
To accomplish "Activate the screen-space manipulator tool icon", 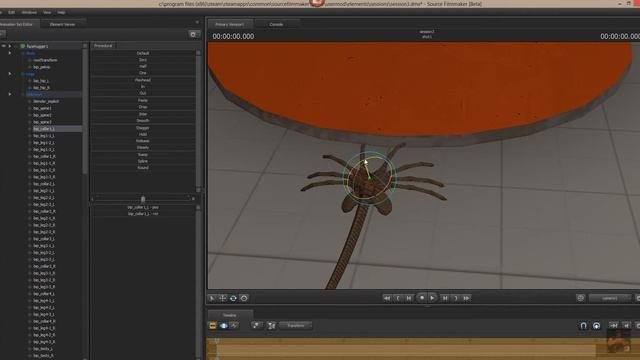I will tap(244, 298).
